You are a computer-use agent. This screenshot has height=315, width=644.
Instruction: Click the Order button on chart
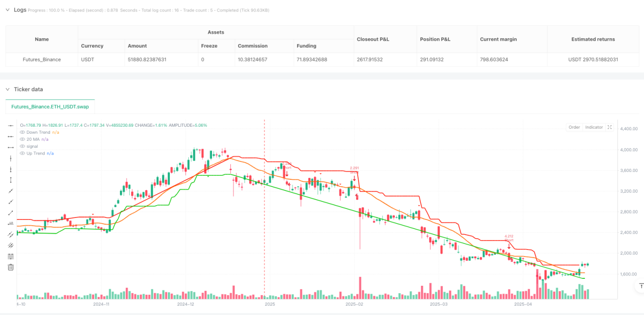(574, 127)
